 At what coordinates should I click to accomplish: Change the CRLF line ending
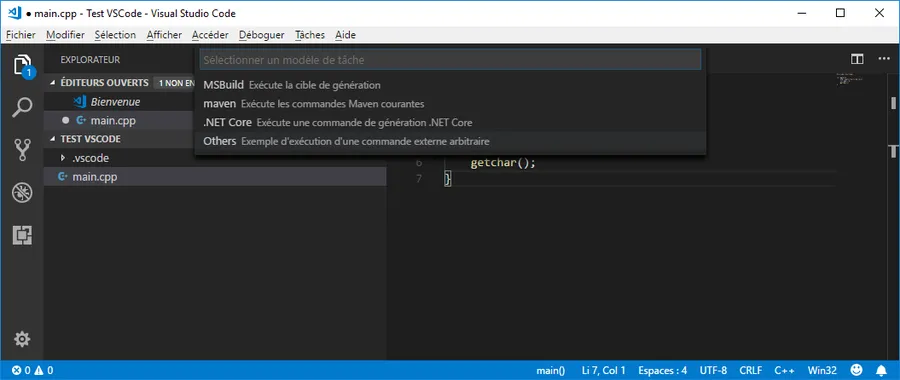(x=751, y=370)
